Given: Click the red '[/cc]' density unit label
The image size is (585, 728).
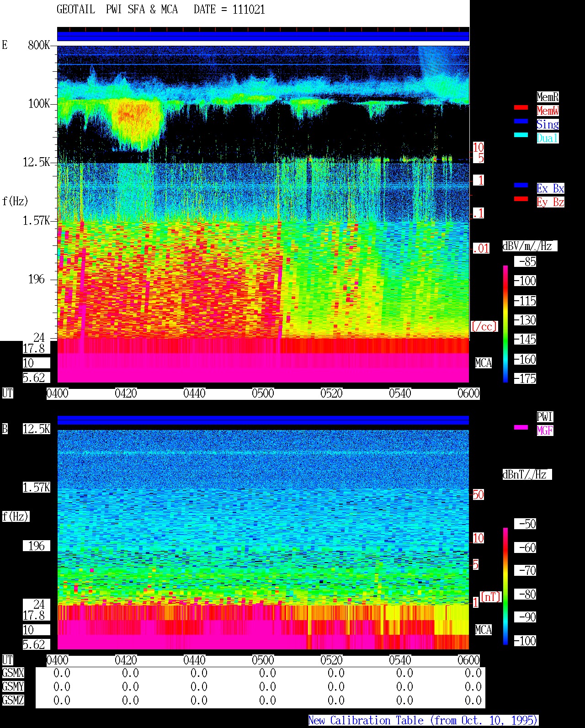Looking at the screenshot, I should pos(484,326).
